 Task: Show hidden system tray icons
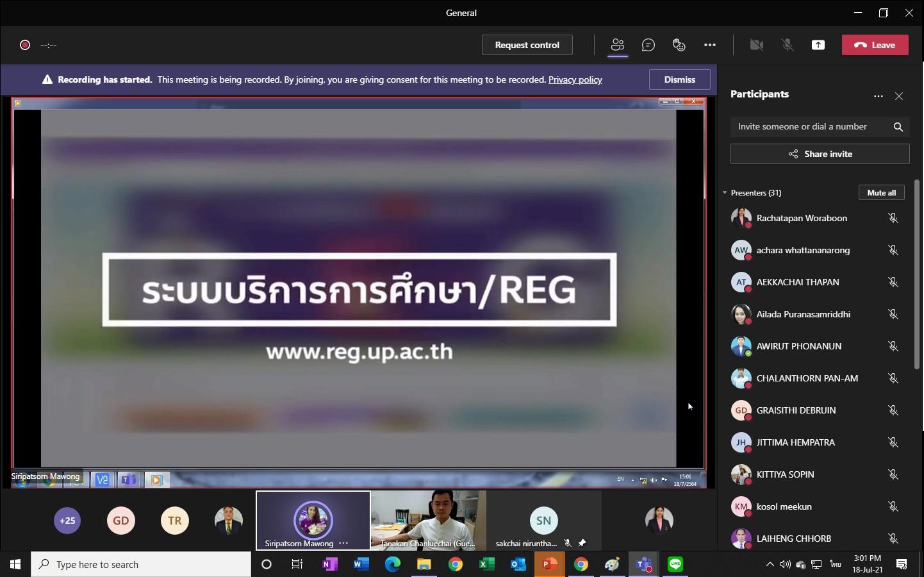point(770,564)
